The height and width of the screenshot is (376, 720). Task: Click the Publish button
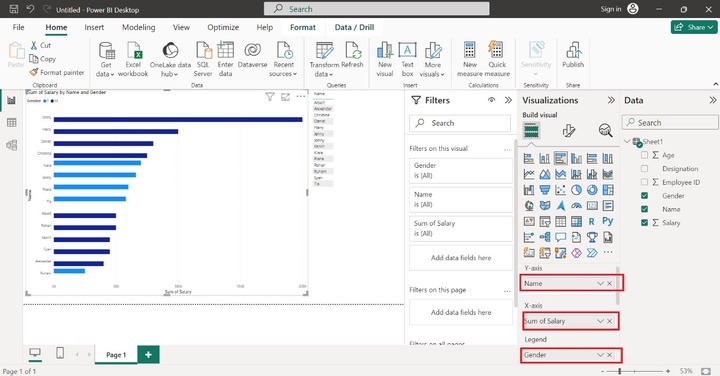[573, 55]
